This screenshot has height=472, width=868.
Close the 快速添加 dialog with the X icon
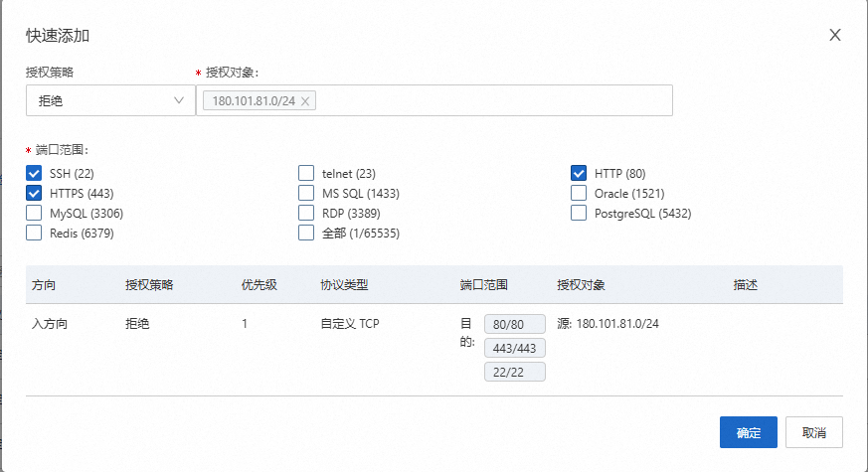(835, 35)
